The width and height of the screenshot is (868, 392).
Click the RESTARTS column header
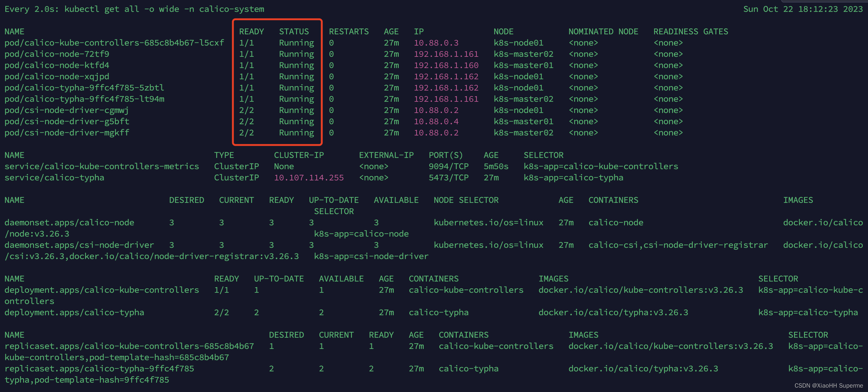click(349, 31)
